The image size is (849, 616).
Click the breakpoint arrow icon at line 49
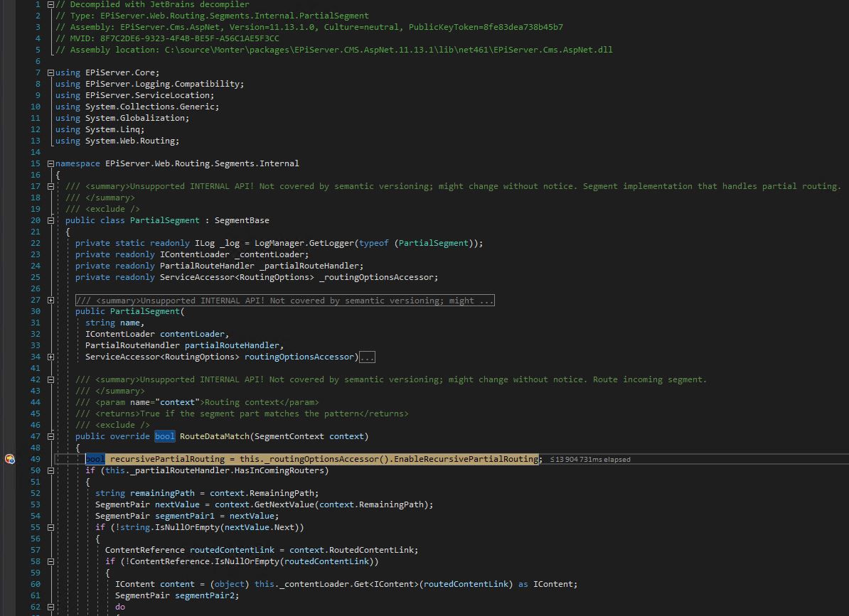tap(10, 459)
